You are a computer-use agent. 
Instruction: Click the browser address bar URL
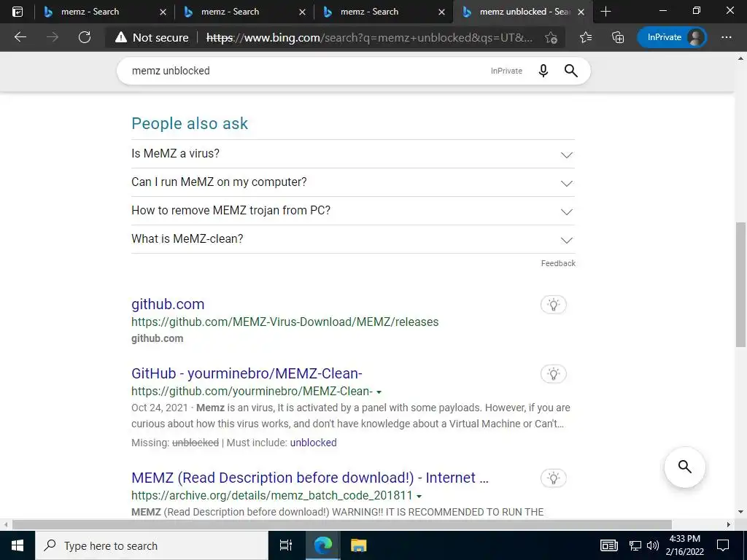click(369, 38)
